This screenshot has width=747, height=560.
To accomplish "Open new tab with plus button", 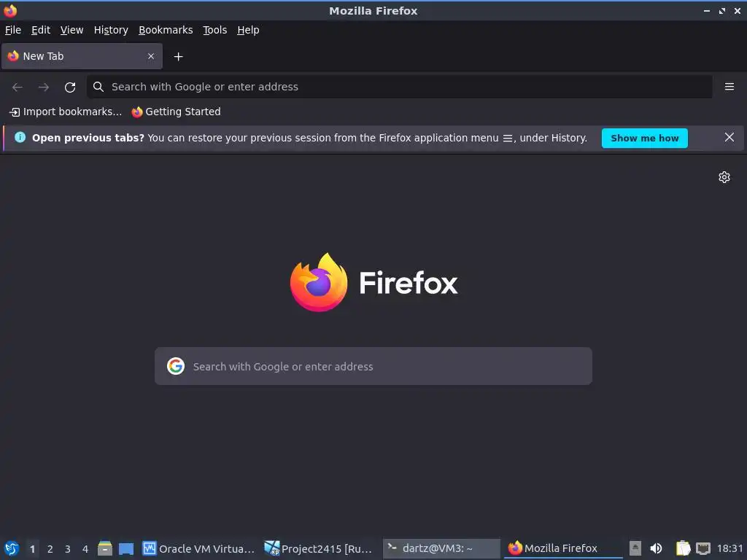I will [x=178, y=57].
